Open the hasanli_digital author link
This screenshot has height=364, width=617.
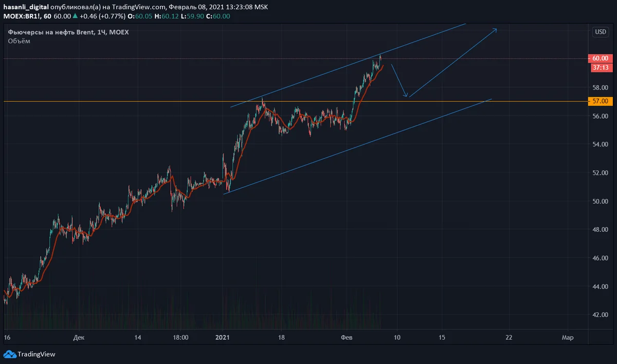[x=26, y=7]
